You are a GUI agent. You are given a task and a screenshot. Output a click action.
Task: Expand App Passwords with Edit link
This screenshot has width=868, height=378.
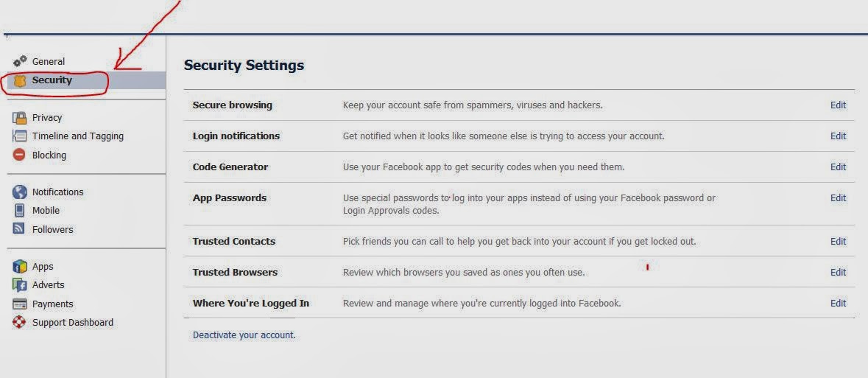(838, 198)
